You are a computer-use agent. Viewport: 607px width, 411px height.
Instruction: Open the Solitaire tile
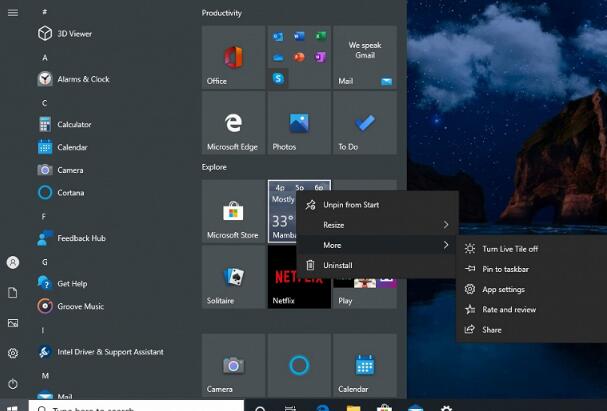coord(233,277)
